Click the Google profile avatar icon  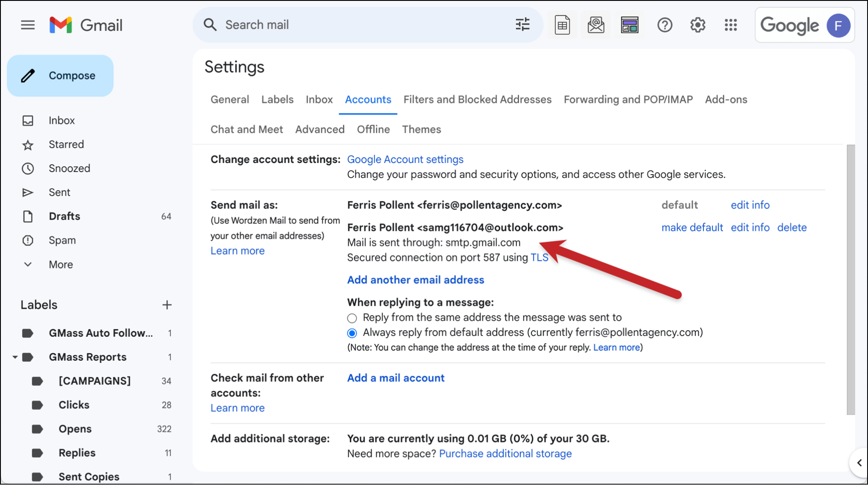click(x=838, y=25)
